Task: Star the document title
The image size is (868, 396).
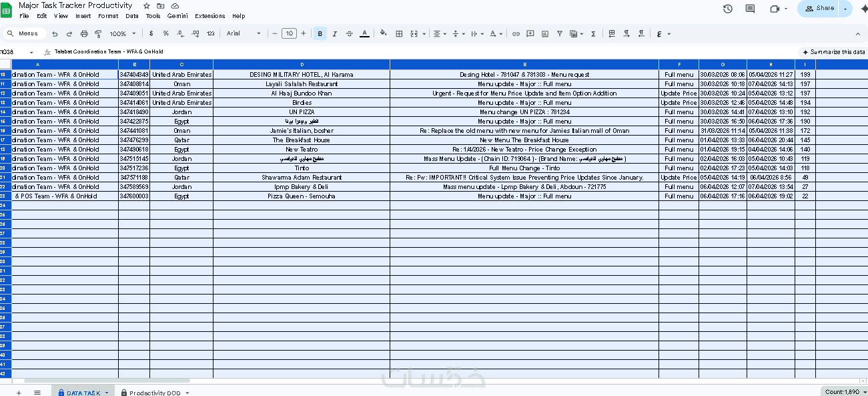Action: (147, 5)
